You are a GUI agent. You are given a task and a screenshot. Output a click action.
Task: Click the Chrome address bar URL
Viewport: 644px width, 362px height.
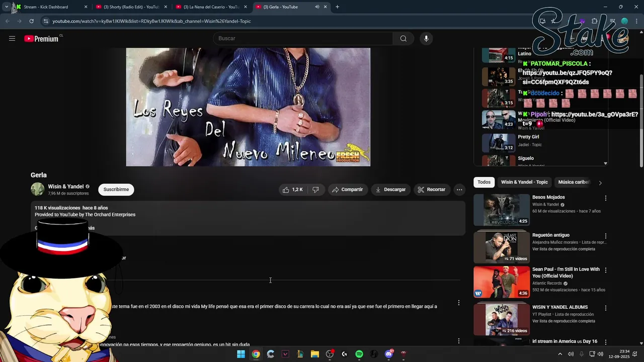[151, 21]
